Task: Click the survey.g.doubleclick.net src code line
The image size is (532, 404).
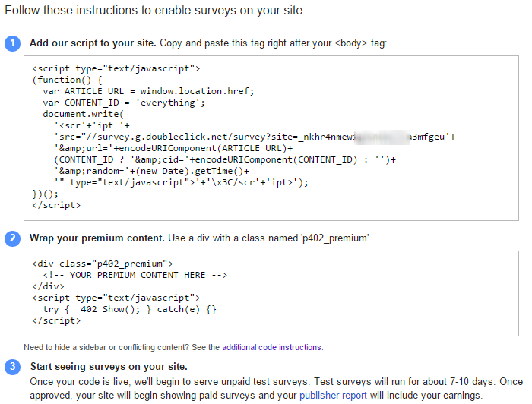Action: click(255, 137)
